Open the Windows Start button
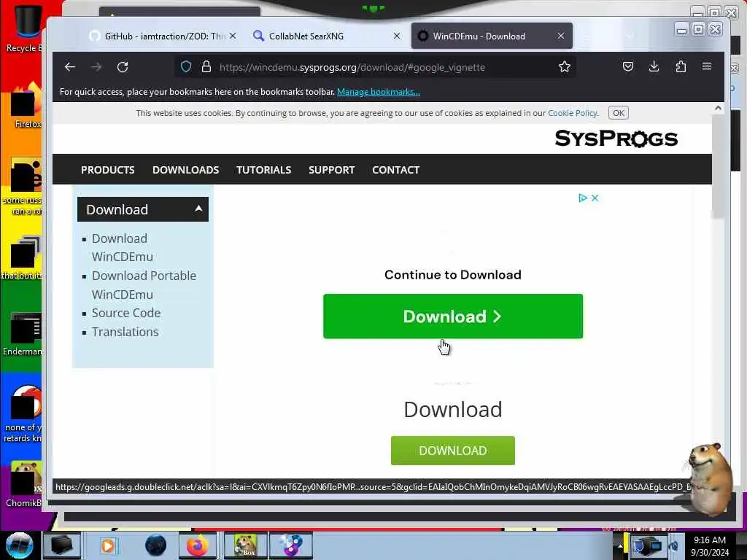This screenshot has height=560, width=747. 19,545
